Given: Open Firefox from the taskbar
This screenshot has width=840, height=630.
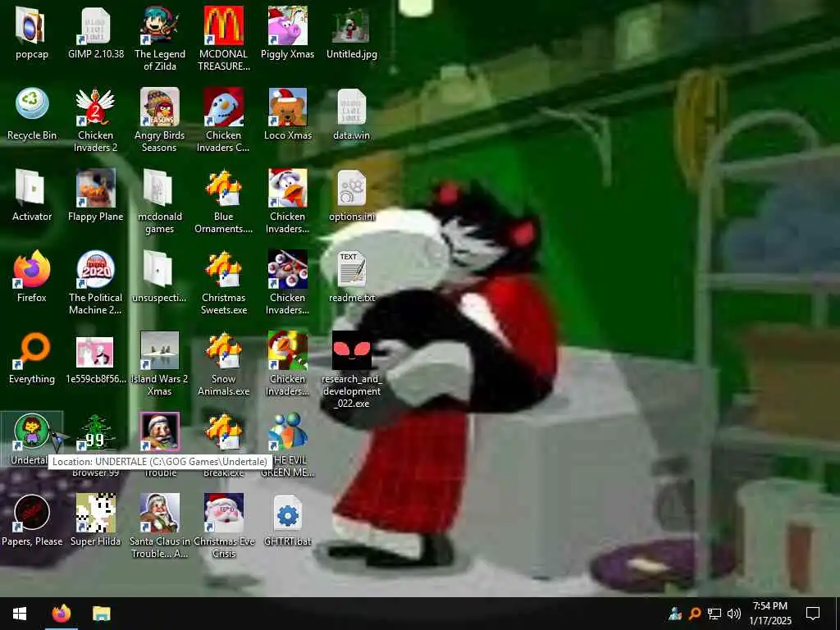Looking at the screenshot, I should [61, 614].
